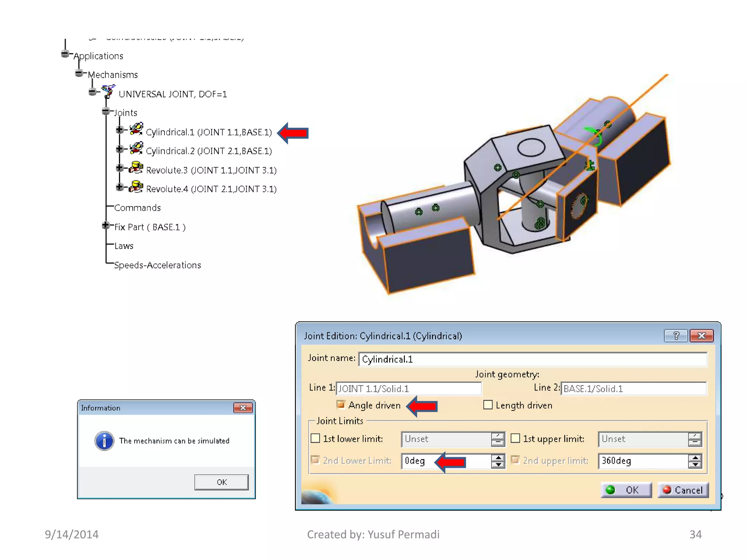This screenshot has width=747, height=560.
Task: Click Cancel in Joint Edition dialog
Action: [683, 490]
